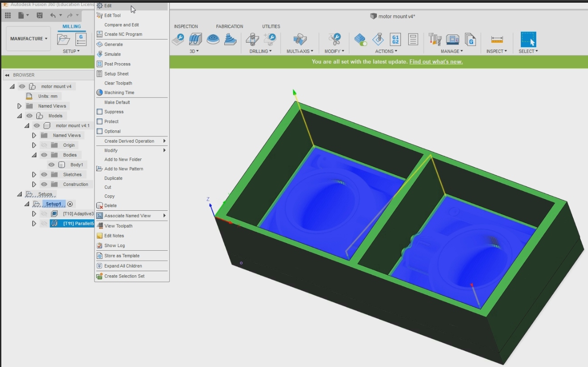Show the hidden Origin folder
The image size is (588, 367).
[44, 145]
